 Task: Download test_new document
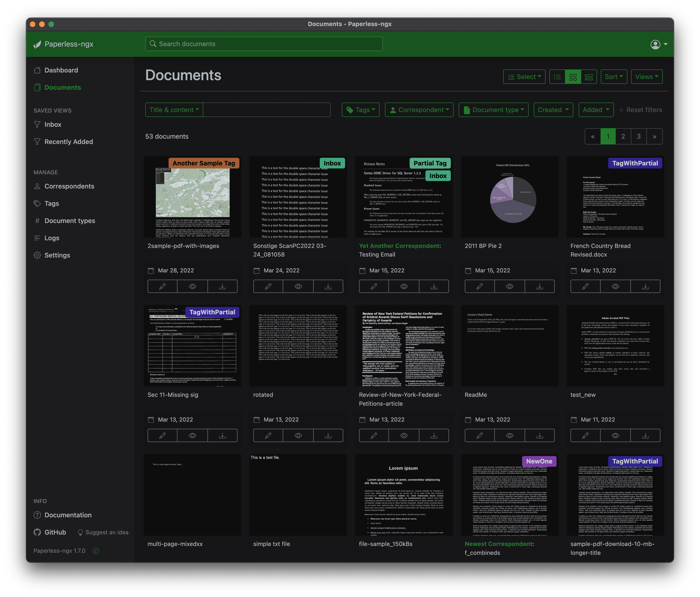(645, 436)
